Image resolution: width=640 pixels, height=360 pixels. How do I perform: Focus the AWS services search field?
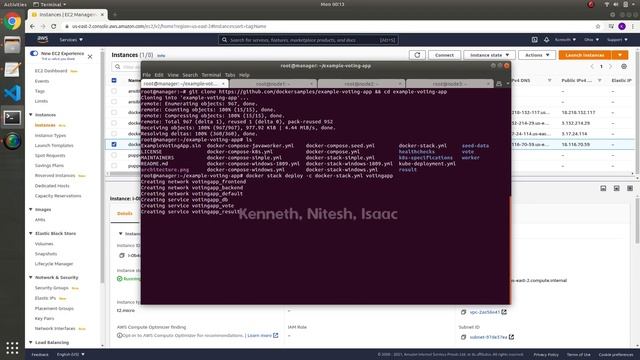[308, 40]
